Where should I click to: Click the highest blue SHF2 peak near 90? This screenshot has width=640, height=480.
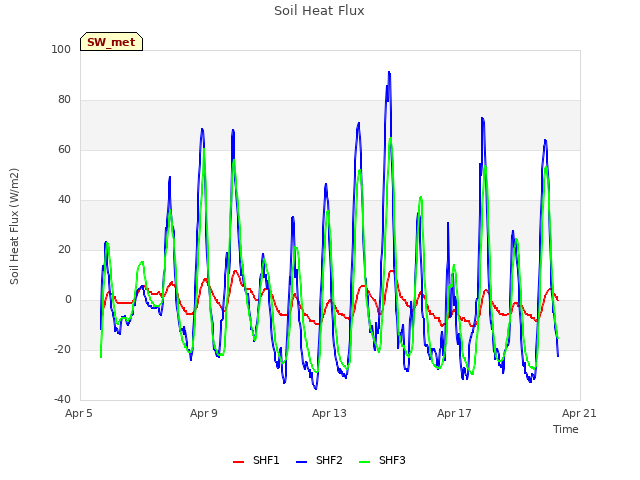pos(389,73)
